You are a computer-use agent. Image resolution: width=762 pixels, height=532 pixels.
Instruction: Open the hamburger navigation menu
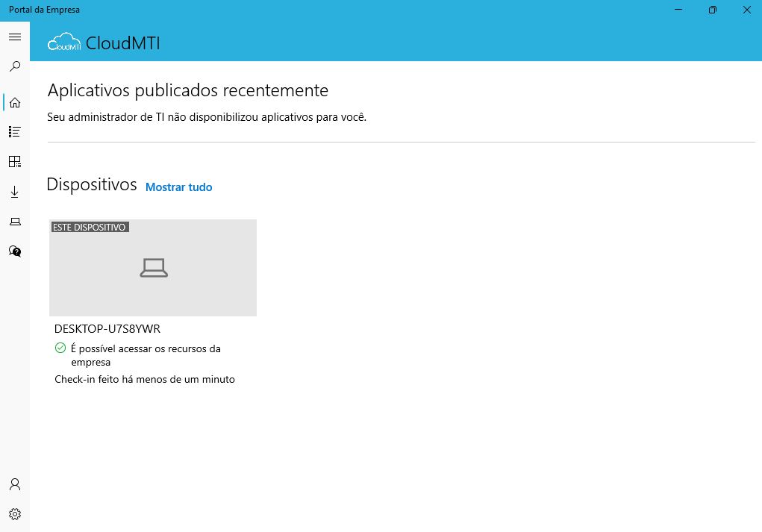coord(15,37)
